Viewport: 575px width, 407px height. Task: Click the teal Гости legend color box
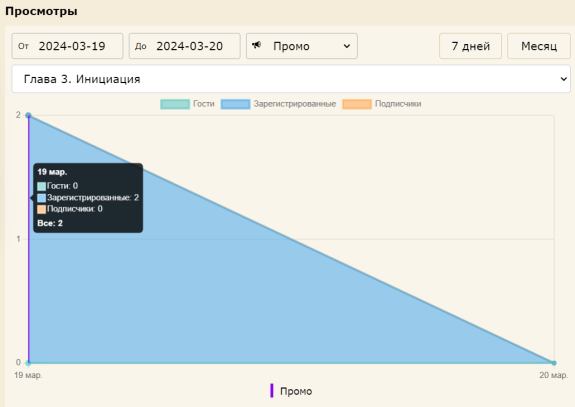tap(175, 104)
